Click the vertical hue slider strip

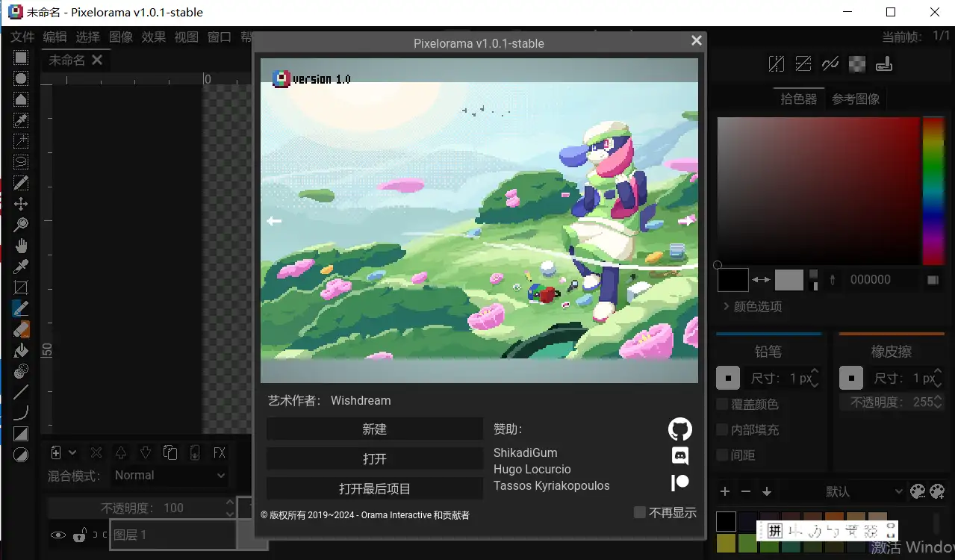933,190
